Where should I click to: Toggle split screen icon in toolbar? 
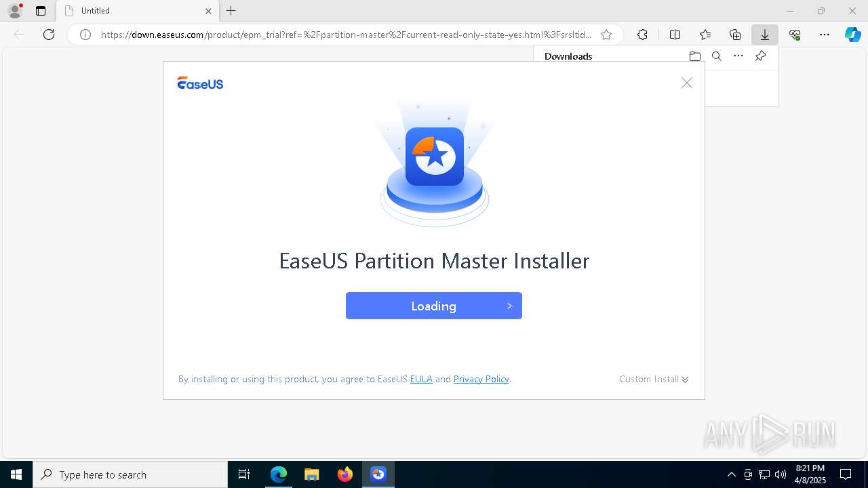pos(675,35)
